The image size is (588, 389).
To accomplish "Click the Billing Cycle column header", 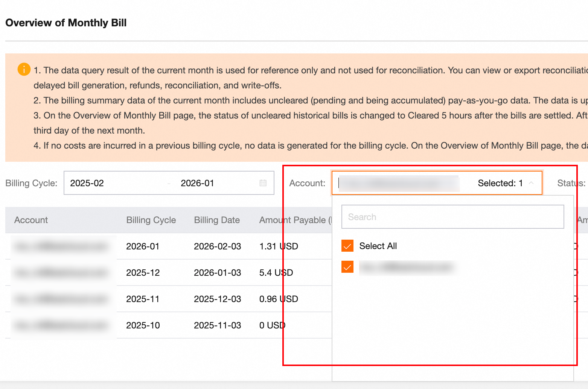I will 151,220.
